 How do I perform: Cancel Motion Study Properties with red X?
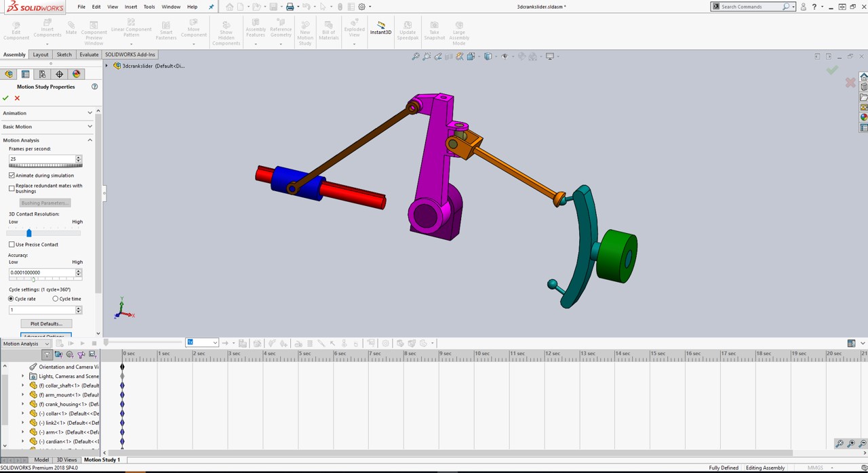pos(17,98)
